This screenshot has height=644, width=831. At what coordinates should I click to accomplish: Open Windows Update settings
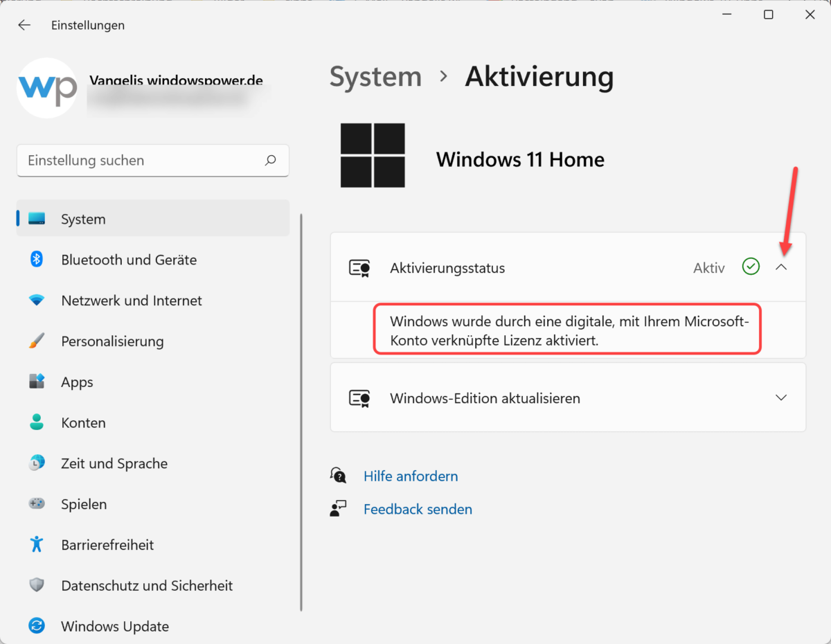114,626
